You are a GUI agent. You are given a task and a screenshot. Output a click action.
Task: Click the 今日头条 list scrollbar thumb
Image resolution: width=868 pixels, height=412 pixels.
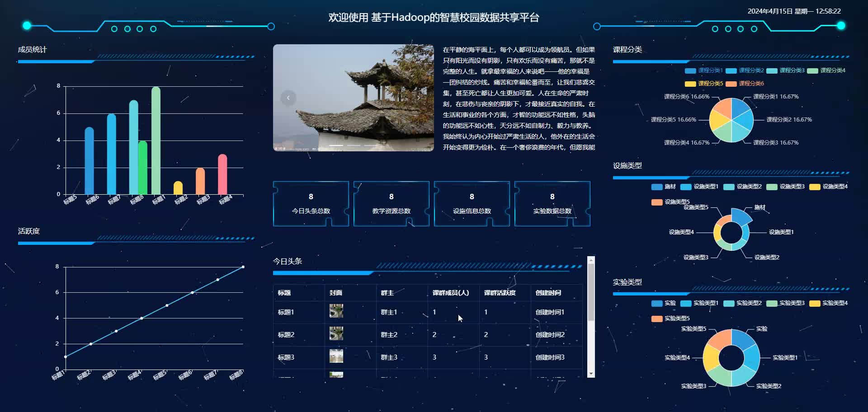tap(591, 292)
